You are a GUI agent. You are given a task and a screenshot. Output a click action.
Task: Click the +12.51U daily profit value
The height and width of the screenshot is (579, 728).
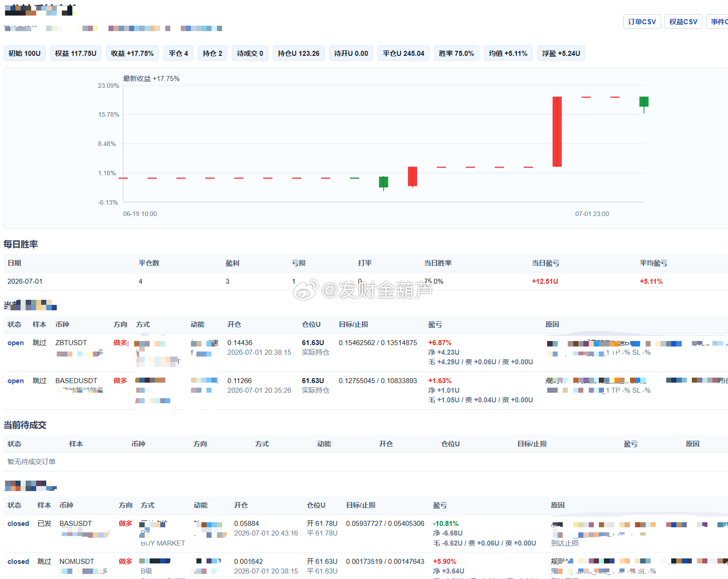[x=545, y=281]
